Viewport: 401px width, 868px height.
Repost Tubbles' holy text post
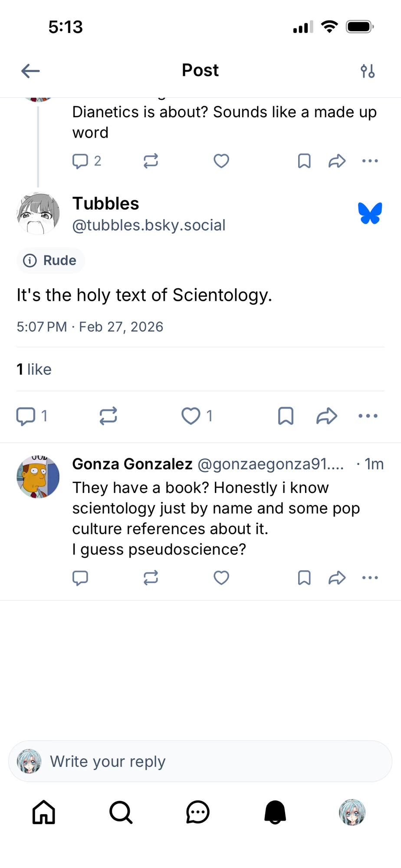click(108, 416)
